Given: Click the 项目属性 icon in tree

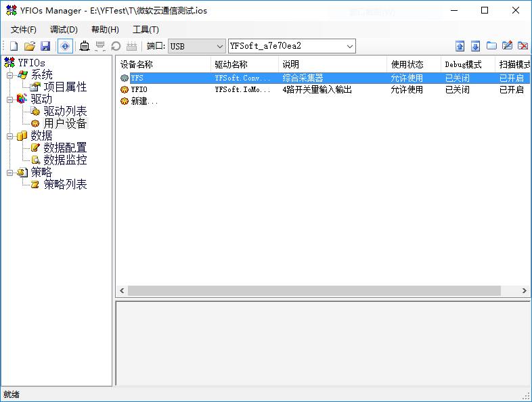Looking at the screenshot, I should pos(35,87).
